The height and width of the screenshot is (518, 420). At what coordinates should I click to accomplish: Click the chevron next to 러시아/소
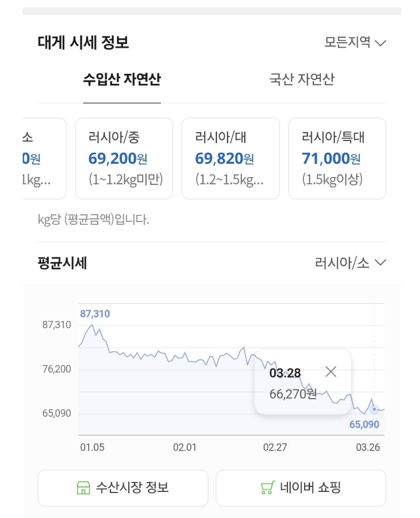coord(380,263)
